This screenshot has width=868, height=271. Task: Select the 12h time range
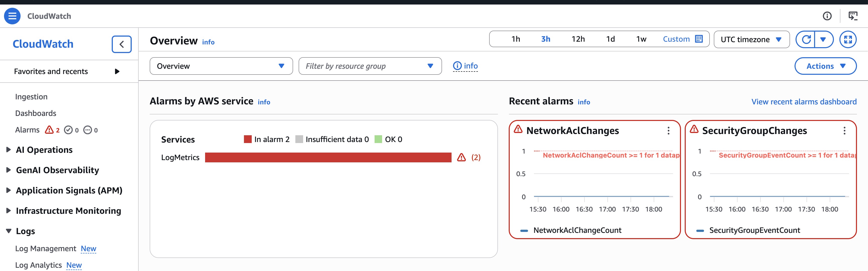click(x=578, y=39)
